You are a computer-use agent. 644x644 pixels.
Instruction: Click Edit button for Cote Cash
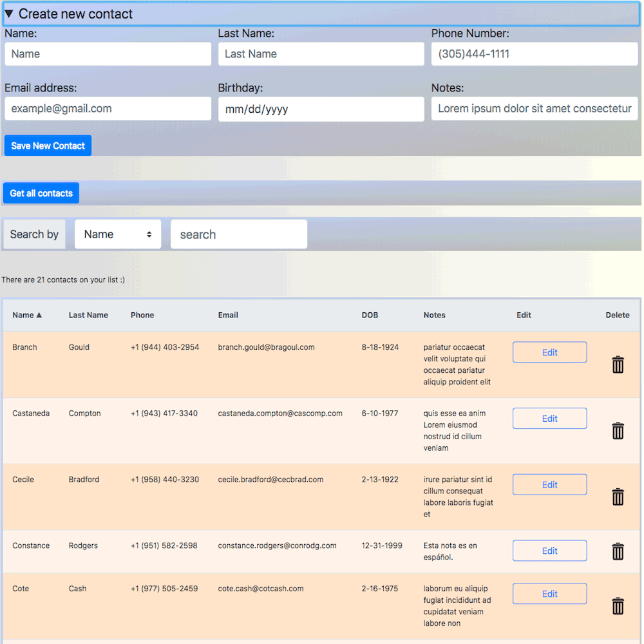(549, 594)
